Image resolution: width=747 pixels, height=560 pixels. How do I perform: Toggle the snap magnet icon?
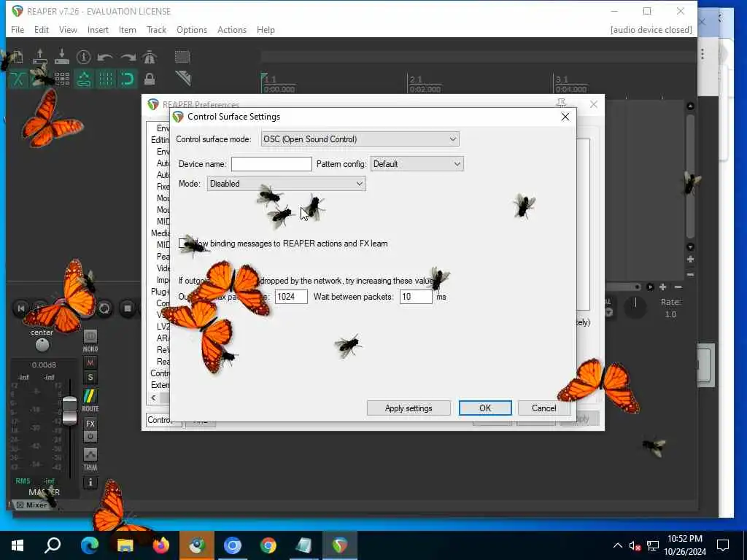coord(128,79)
